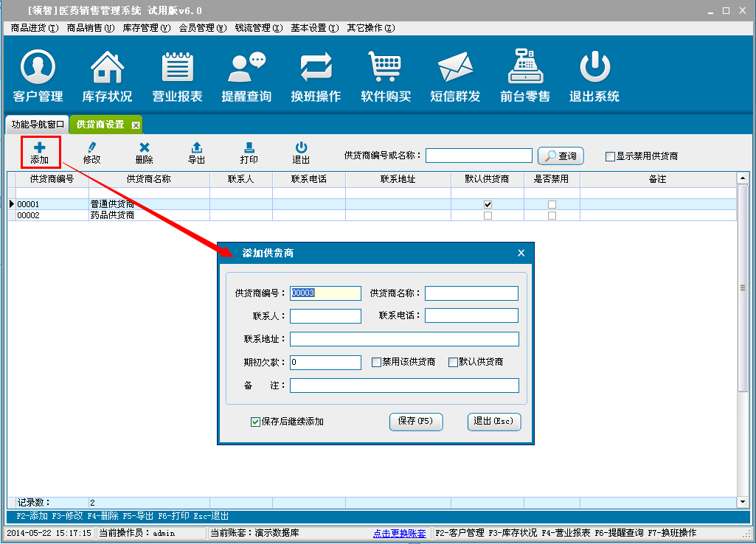Click the 导出 export toolbar button
The width and height of the screenshot is (756, 544).
196,153
